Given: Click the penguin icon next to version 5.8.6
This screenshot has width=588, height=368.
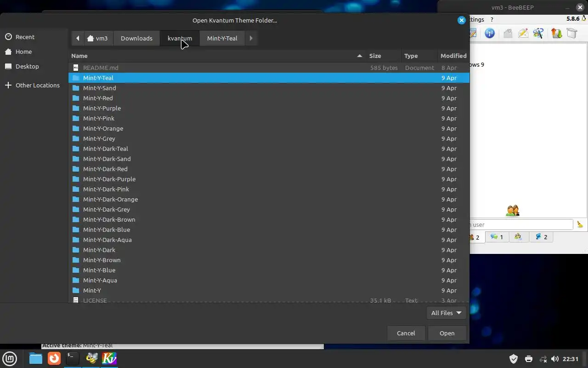Looking at the screenshot, I should [584, 19].
